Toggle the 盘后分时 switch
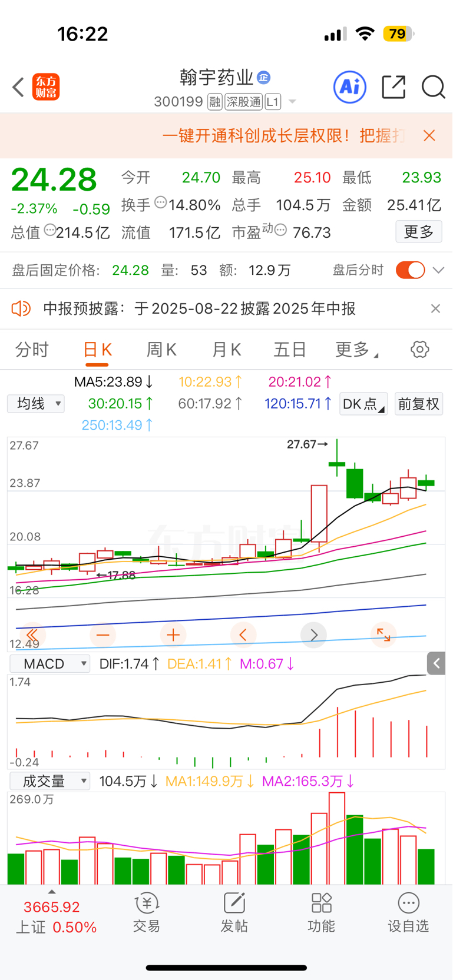This screenshot has height=980, width=453. pyautogui.click(x=411, y=270)
